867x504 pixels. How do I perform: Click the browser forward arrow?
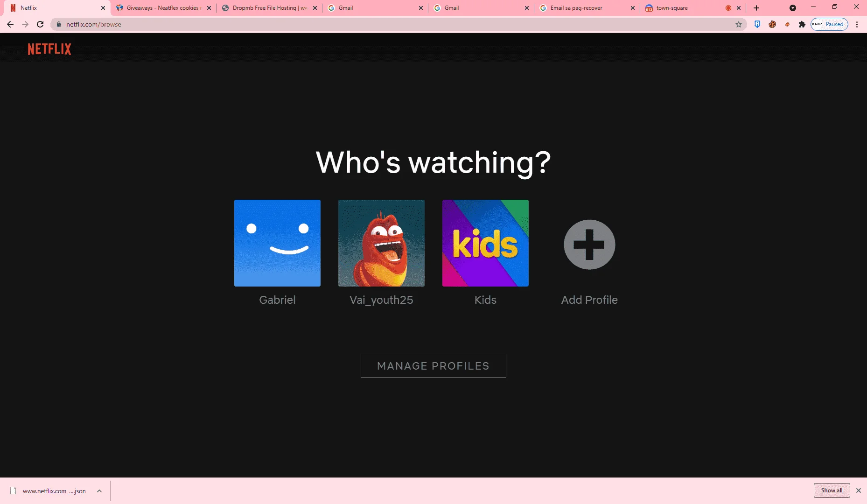[25, 24]
